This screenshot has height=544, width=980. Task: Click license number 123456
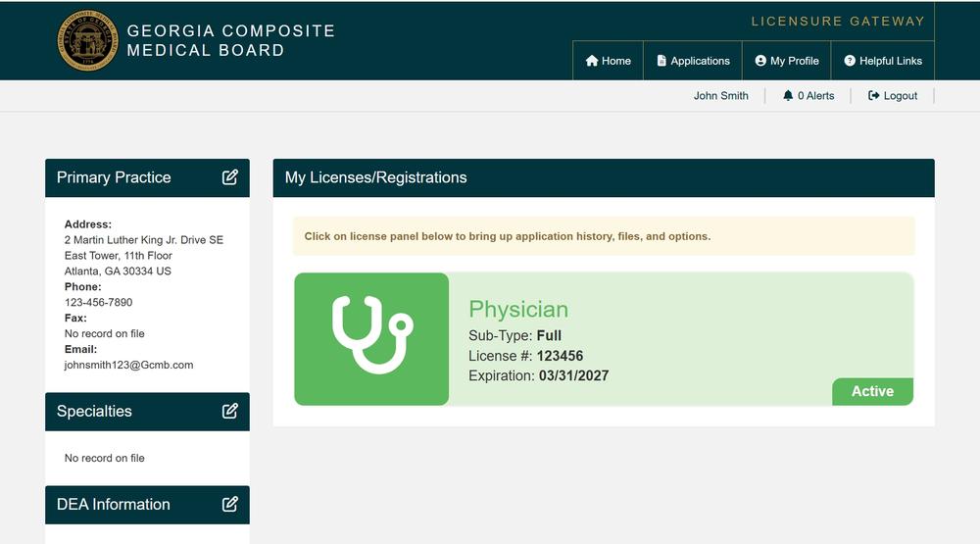[560, 356]
